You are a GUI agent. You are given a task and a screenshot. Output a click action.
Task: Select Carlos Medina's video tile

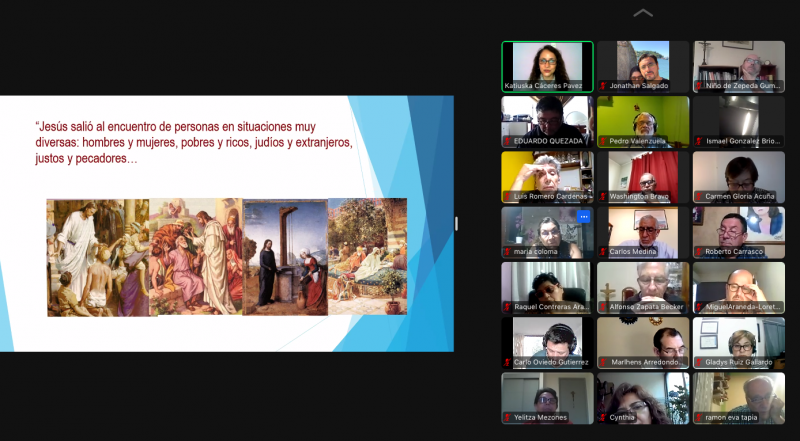pos(643,233)
